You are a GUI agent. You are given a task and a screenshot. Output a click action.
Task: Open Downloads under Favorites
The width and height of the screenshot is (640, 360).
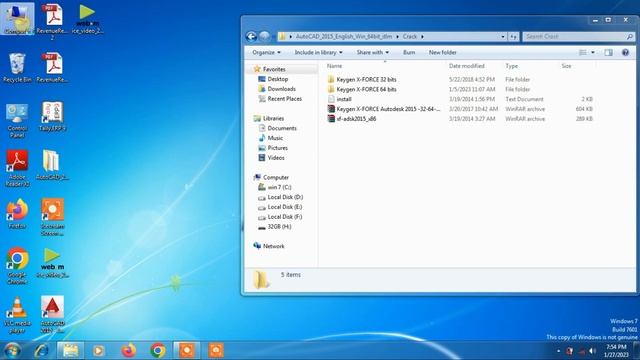(281, 89)
